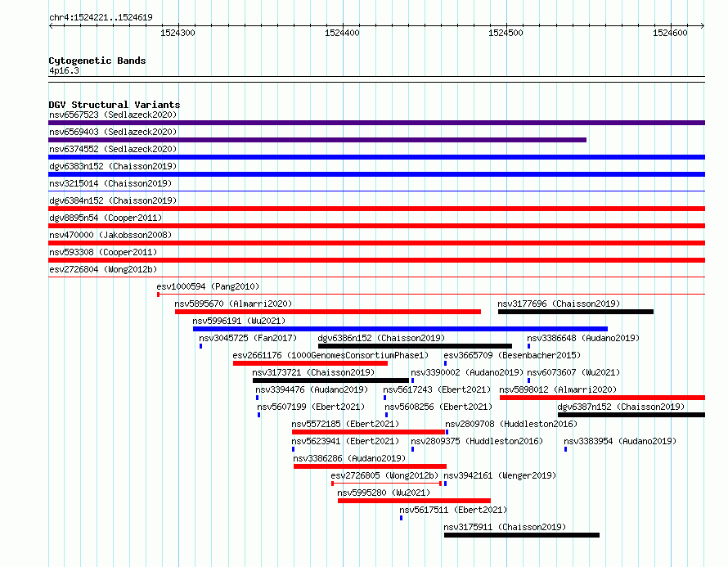Click nsv5608256 (Ebert2021) label
This screenshot has width=728, height=567.
tap(438, 407)
